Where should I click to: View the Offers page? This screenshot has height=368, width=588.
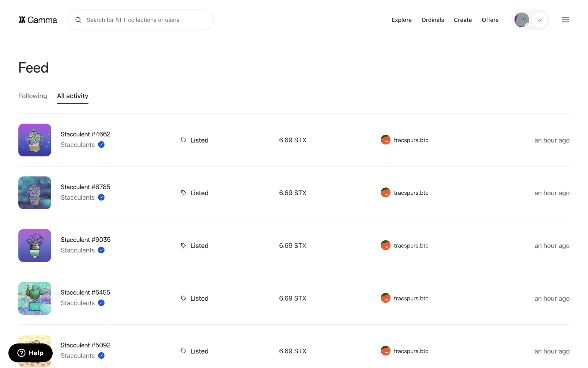[490, 20]
